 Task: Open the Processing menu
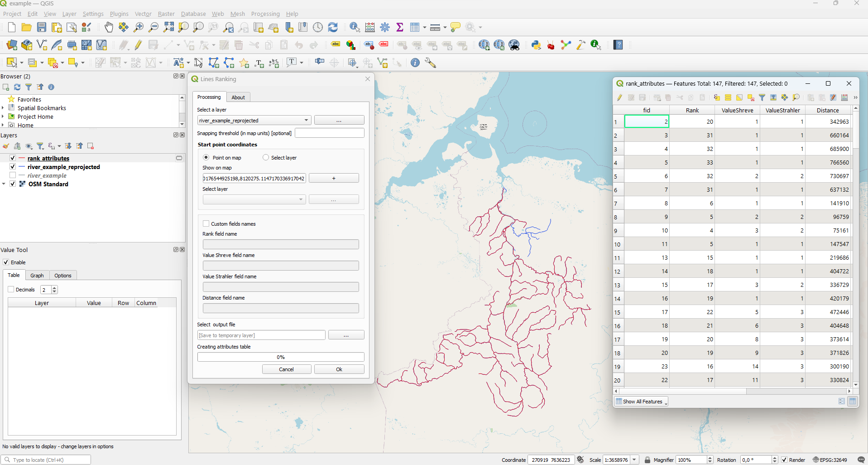[x=265, y=14]
